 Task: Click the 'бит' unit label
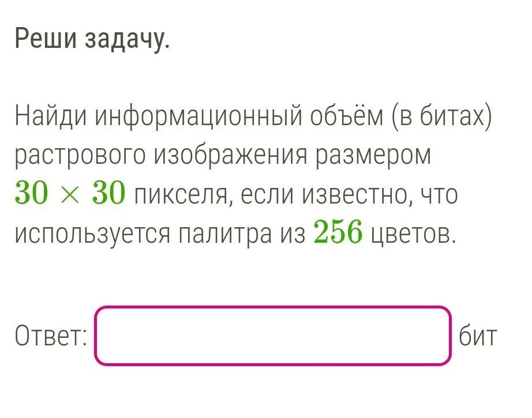click(x=478, y=336)
